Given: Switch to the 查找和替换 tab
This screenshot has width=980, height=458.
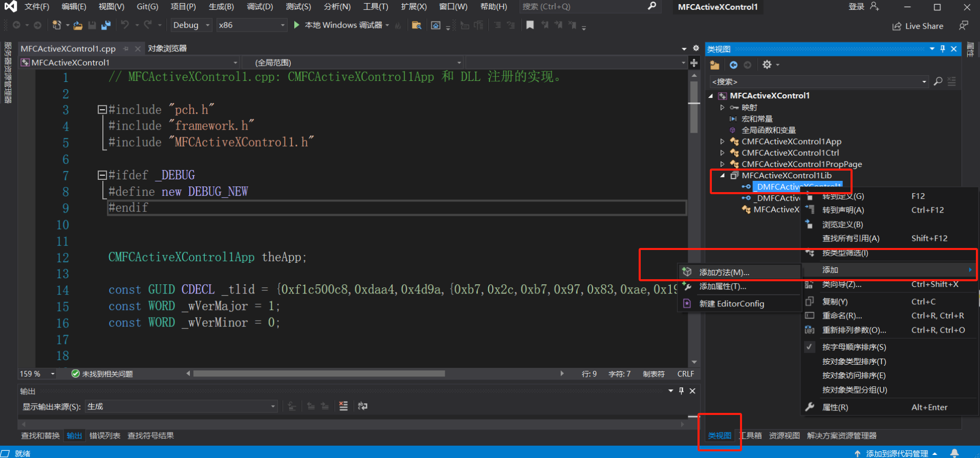Looking at the screenshot, I should click(x=40, y=435).
